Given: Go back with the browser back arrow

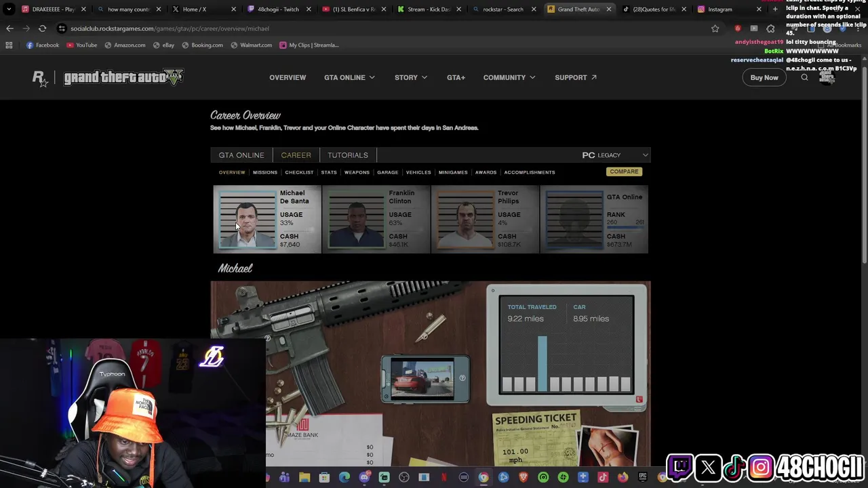Looking at the screenshot, I should 9,28.
